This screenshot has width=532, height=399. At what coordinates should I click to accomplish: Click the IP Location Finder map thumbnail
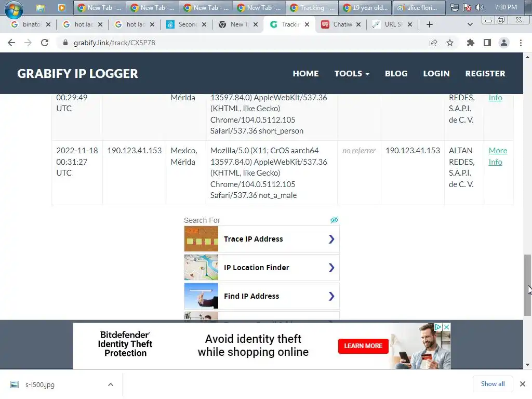[201, 268]
